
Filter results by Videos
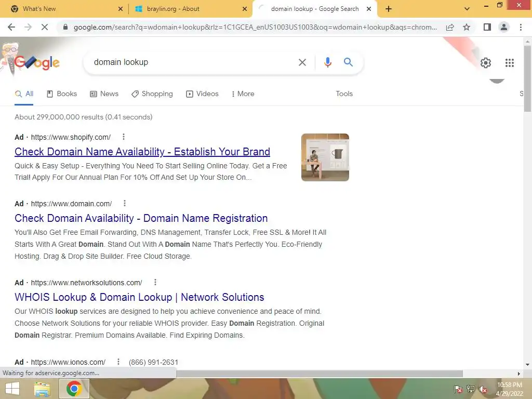click(202, 94)
